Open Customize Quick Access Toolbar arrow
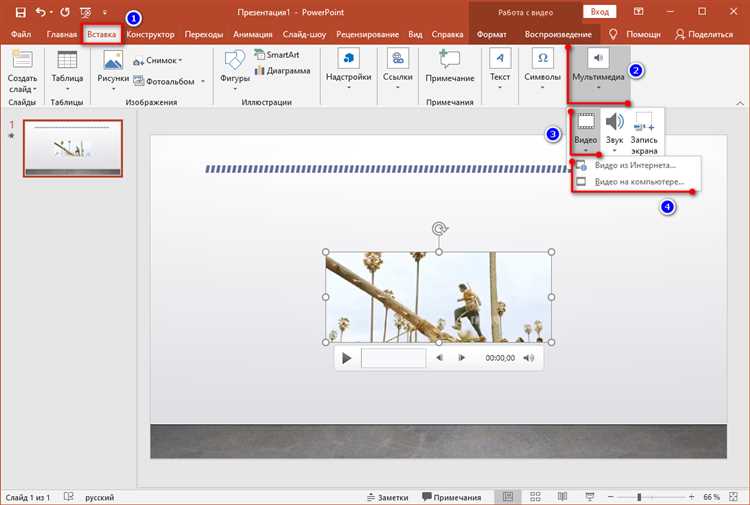 click(105, 13)
